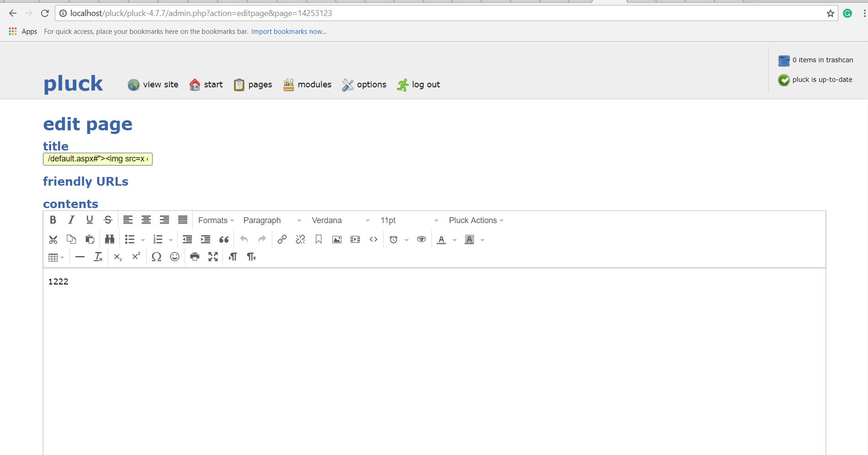Align text right
Image resolution: width=868 pixels, height=455 pixels.
point(164,220)
